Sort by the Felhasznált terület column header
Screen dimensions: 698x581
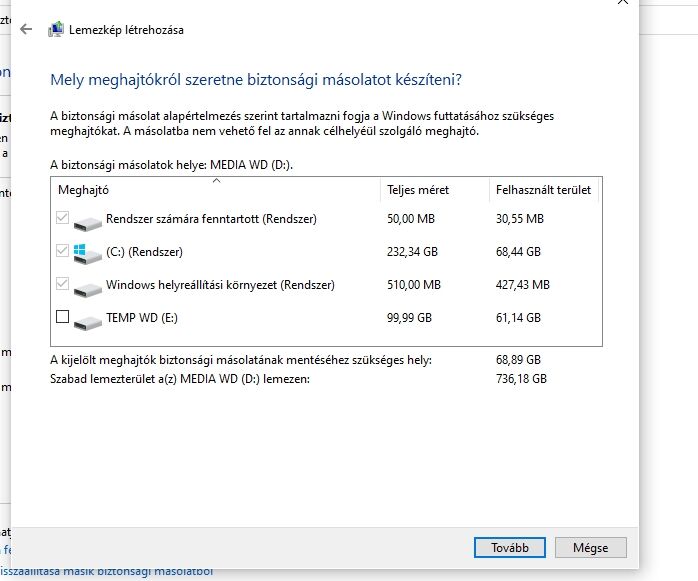(544, 190)
